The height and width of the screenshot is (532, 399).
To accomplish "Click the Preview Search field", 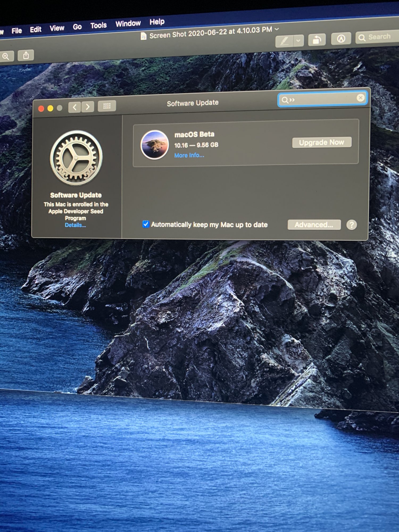I will tap(377, 37).
